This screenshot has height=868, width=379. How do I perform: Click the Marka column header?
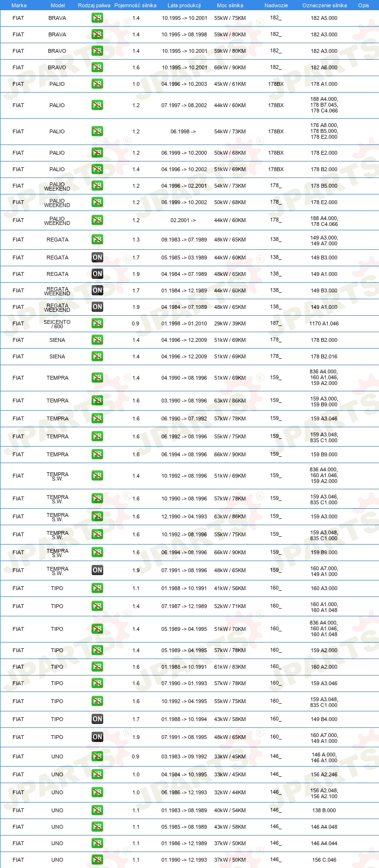coord(19,5)
